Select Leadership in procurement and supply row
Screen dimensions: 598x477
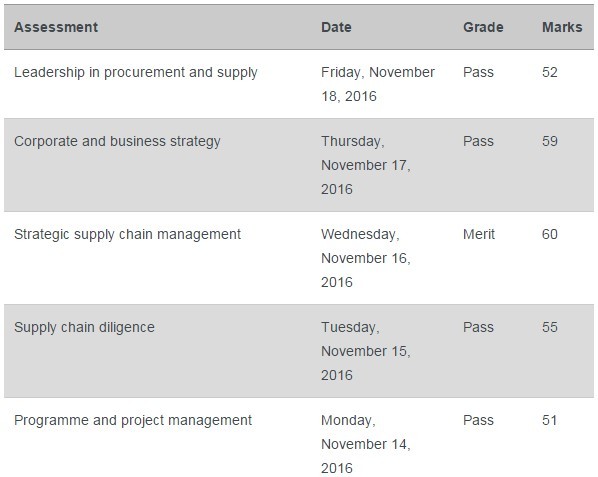(299, 84)
